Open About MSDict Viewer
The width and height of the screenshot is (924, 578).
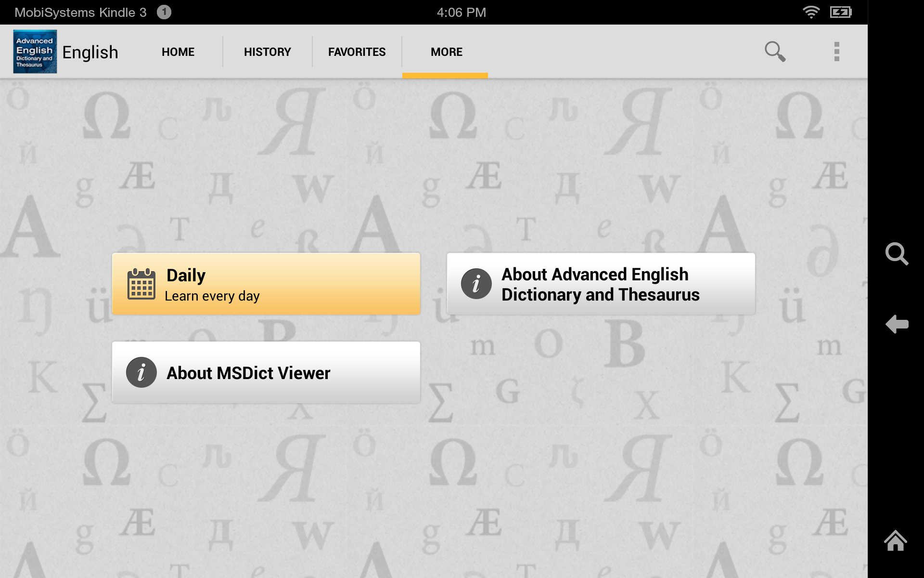[x=266, y=372]
